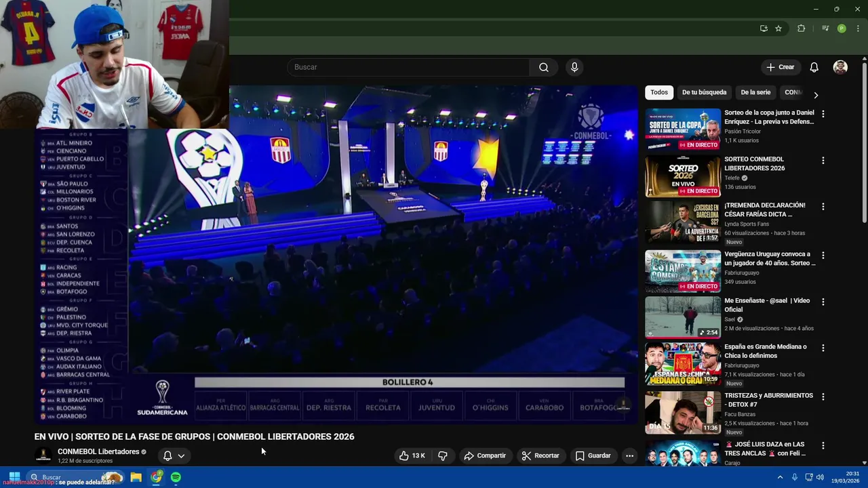Viewport: 868px width, 488px height.
Task: Open TRISTEZAS Y ABURRIMIENTOS DETOX #7 title
Action: tap(768, 399)
